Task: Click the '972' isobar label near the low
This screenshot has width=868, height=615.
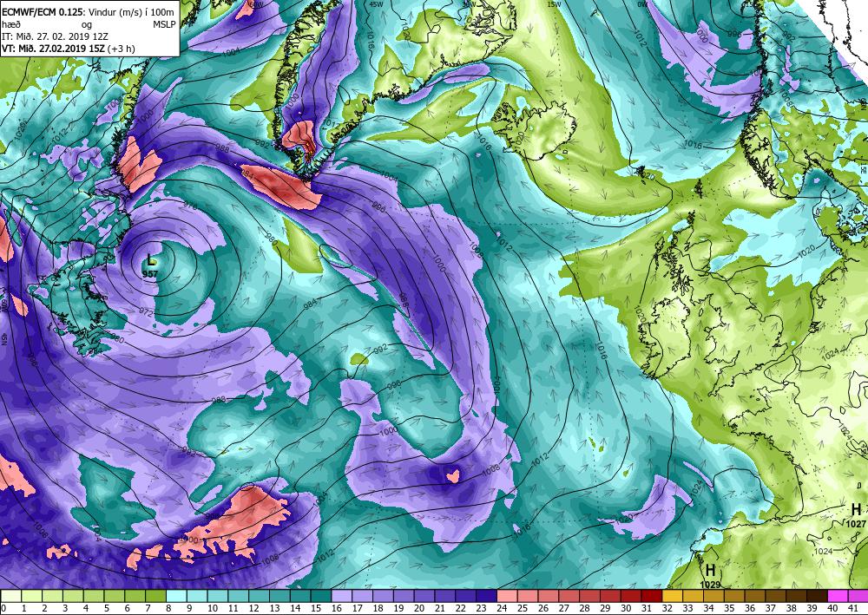Action: 146,311
